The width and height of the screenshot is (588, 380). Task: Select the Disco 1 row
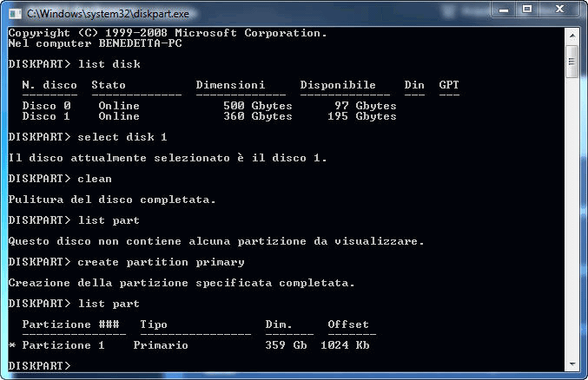coord(208,116)
